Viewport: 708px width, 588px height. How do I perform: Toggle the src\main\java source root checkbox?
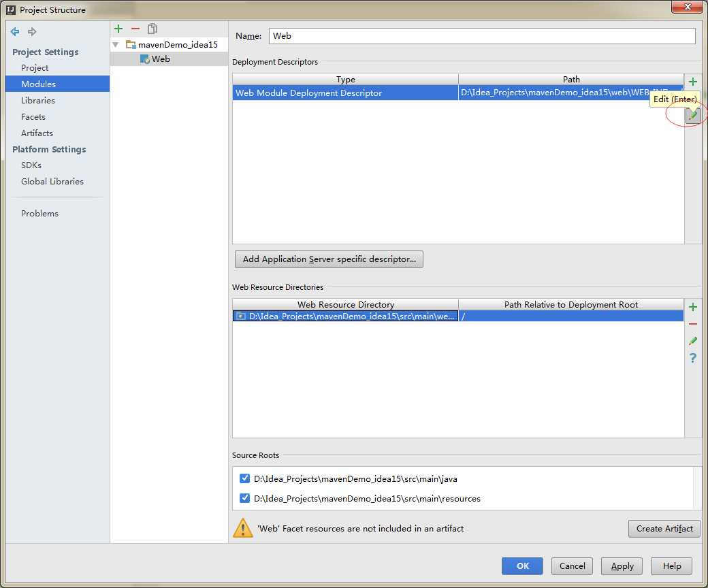(244, 478)
